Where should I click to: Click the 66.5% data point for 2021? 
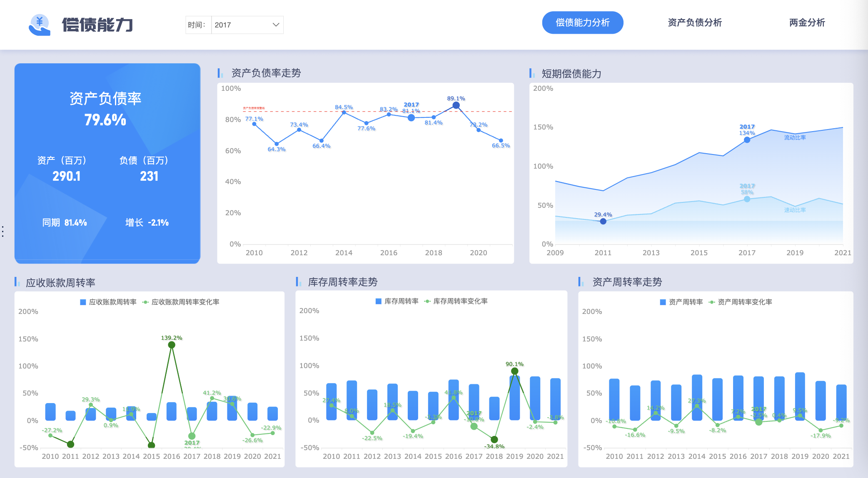[501, 140]
